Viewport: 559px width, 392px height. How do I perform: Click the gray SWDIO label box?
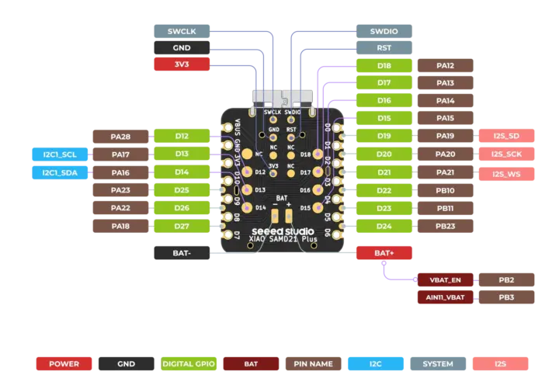(x=384, y=31)
